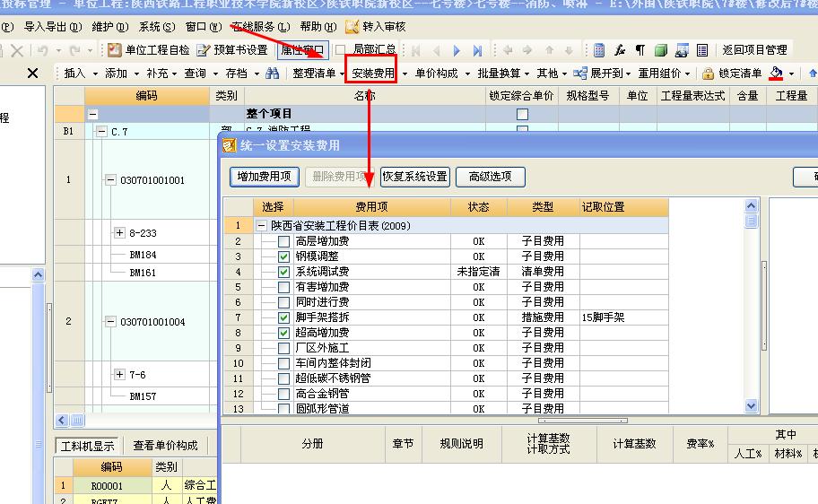Uncheck 超高增加费 fee item
818x504 pixels.
283,333
